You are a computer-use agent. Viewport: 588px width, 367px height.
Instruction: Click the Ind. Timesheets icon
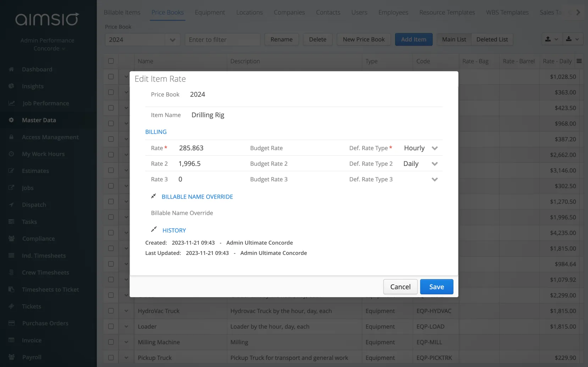coord(11,255)
